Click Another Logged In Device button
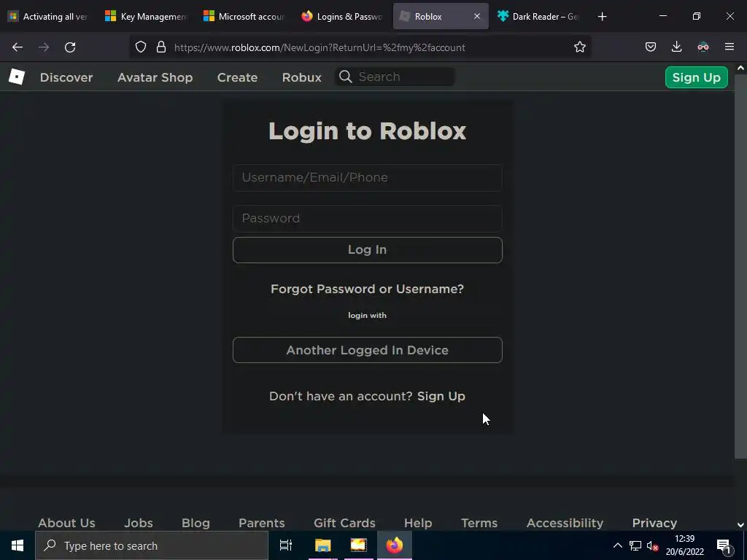Screen dimensions: 747x560 [368, 350]
